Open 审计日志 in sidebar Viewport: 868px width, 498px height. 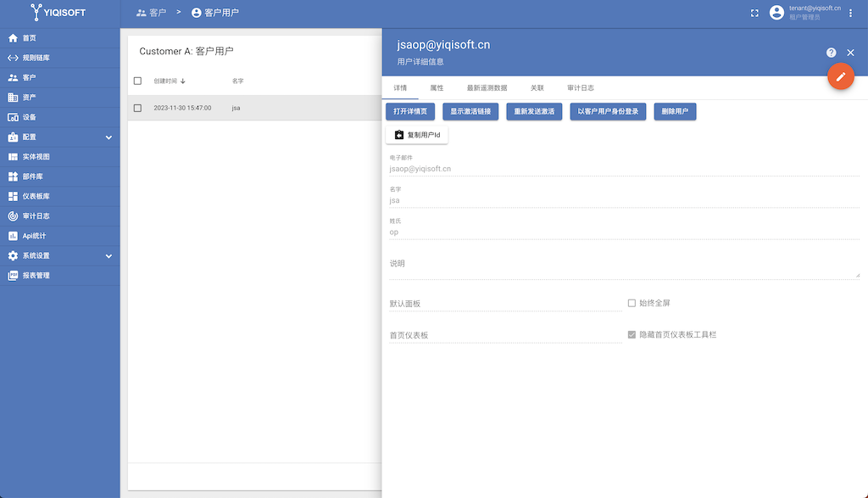click(36, 216)
